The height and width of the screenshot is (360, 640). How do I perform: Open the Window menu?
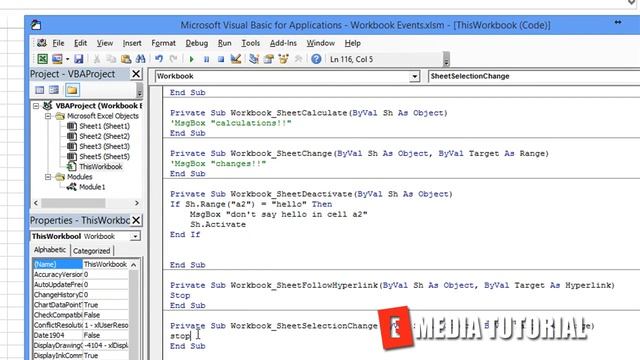(320, 43)
